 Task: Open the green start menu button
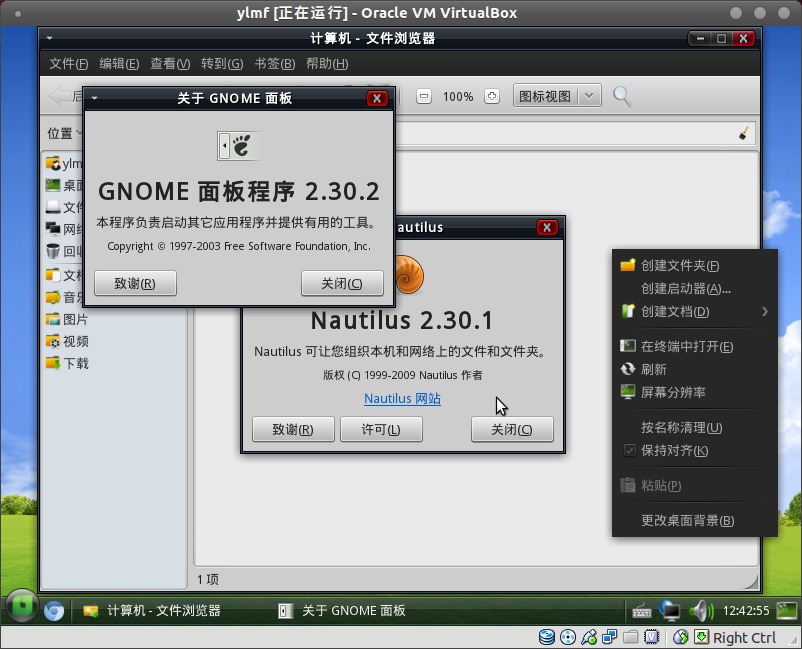(21, 607)
